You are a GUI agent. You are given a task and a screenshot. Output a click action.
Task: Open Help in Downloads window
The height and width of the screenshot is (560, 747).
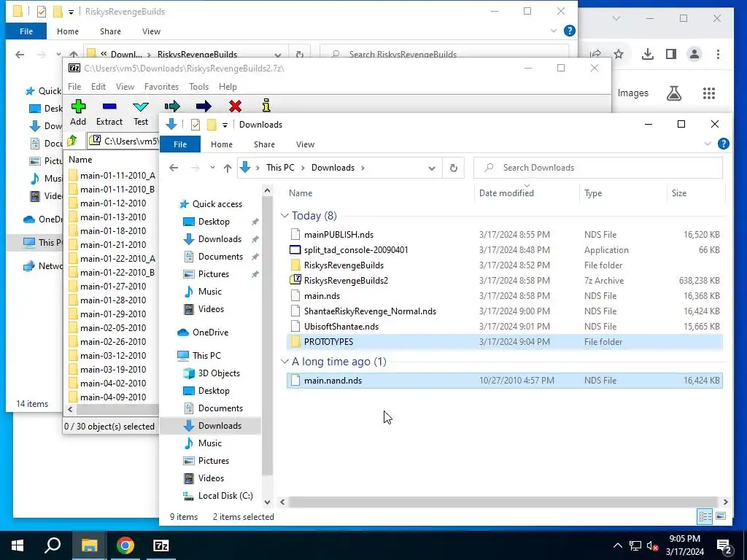723,144
